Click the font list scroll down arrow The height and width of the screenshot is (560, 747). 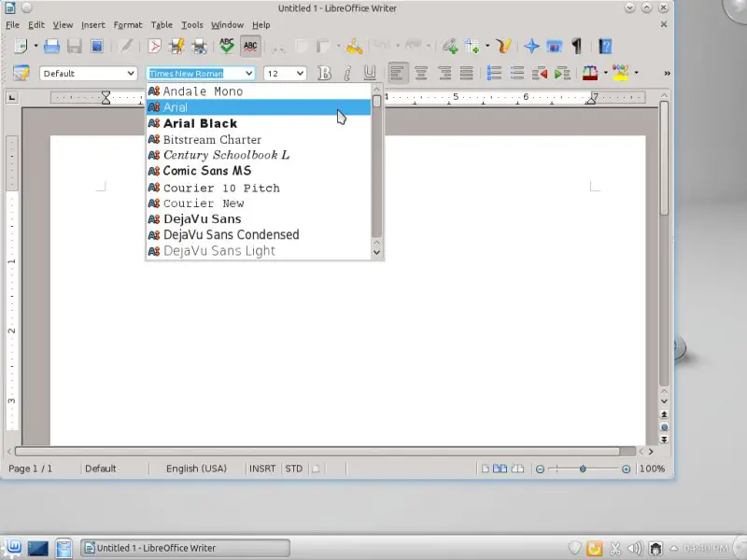click(x=377, y=252)
